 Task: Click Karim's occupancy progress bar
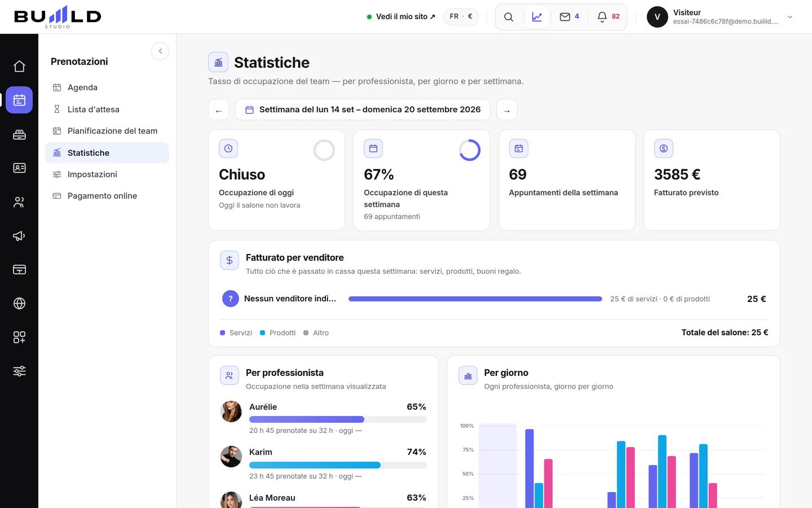[x=338, y=465]
